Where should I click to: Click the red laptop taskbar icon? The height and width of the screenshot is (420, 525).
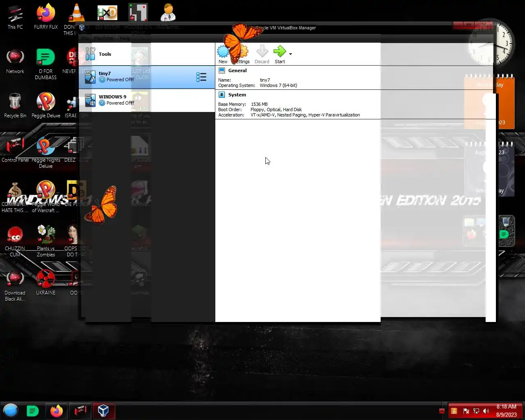coord(80,411)
